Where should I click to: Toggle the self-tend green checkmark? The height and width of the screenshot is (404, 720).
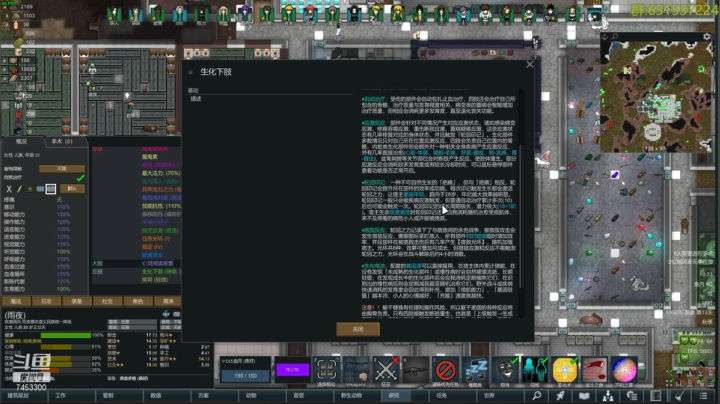[80, 178]
